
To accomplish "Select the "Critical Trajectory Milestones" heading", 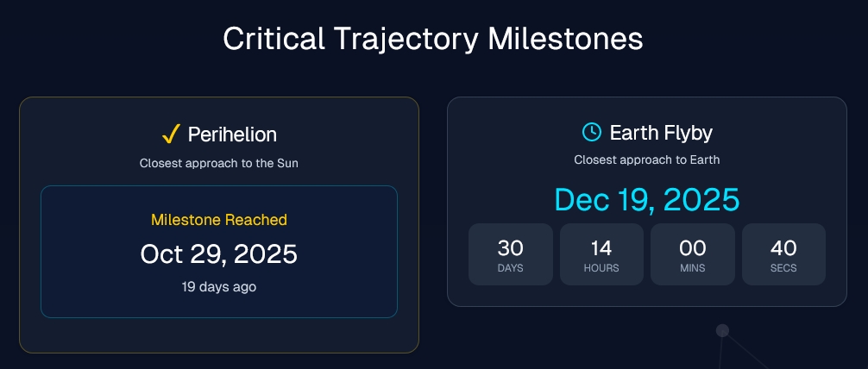I will pyautogui.click(x=433, y=40).
